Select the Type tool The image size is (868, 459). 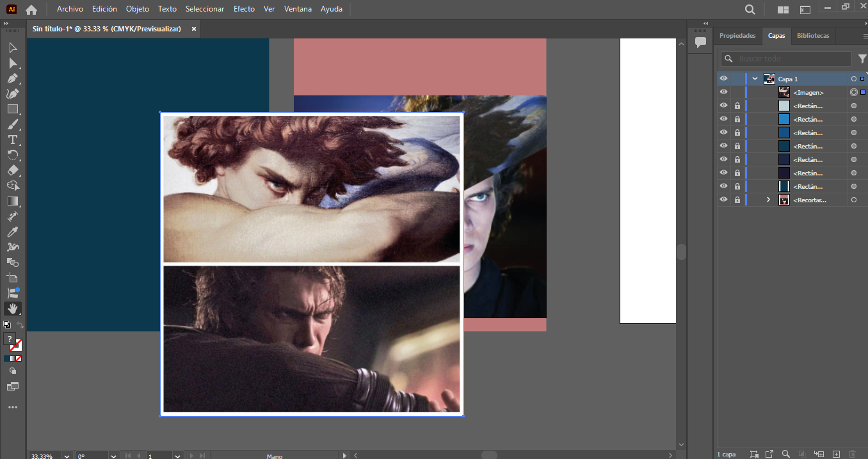12,140
